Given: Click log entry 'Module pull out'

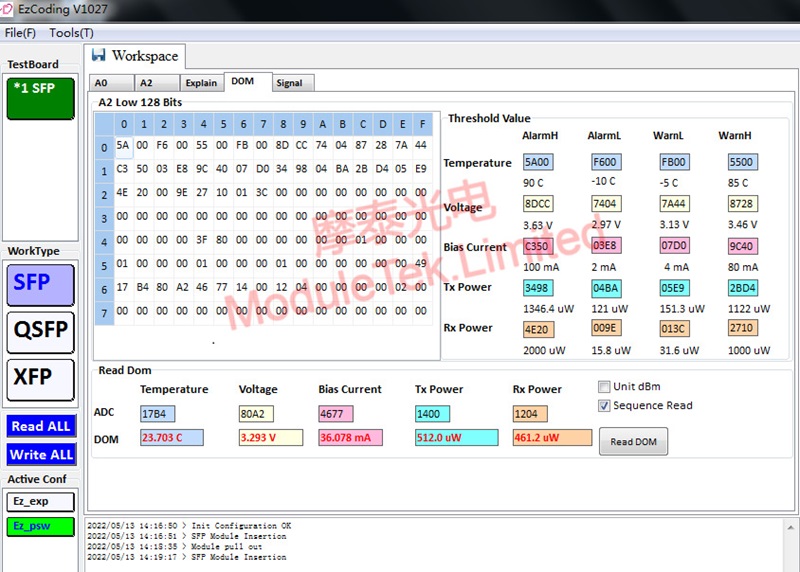Looking at the screenshot, I should pos(226,546).
